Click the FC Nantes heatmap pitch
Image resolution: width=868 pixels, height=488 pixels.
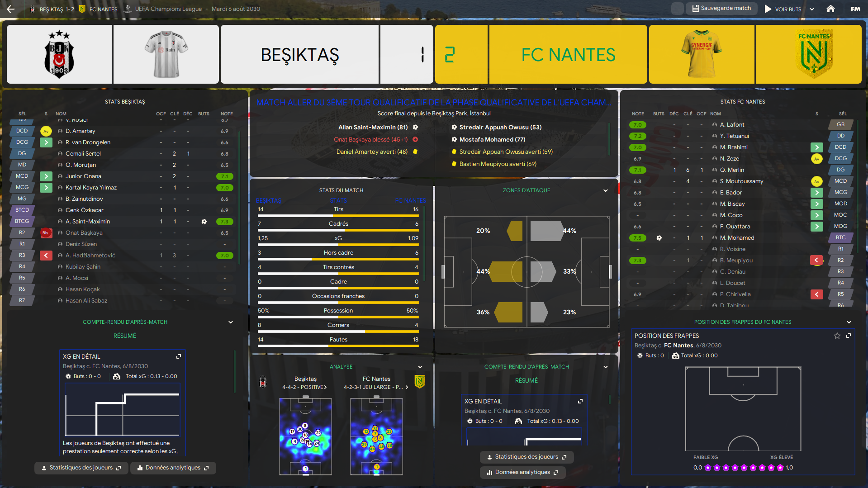click(376, 436)
